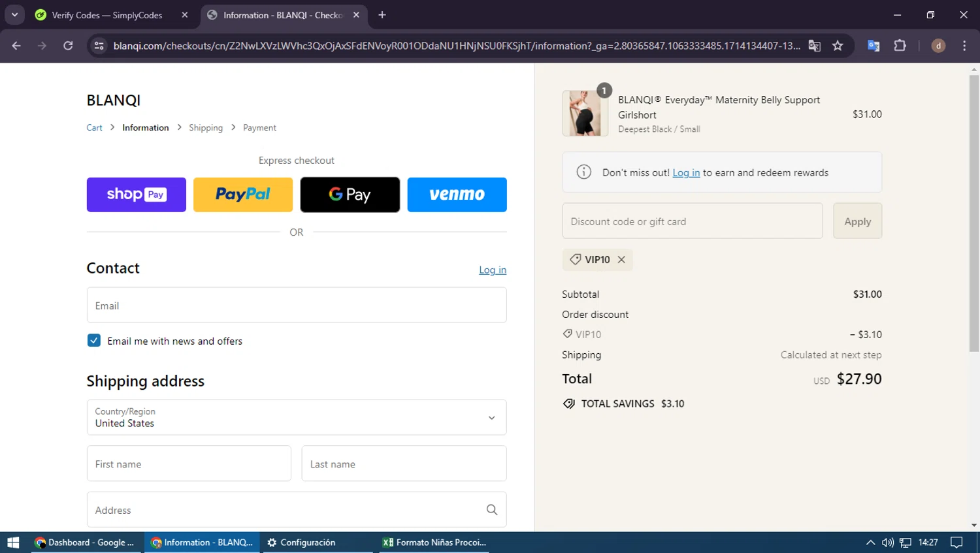
Task: Open the Extensions puzzle menu
Action: point(900,46)
